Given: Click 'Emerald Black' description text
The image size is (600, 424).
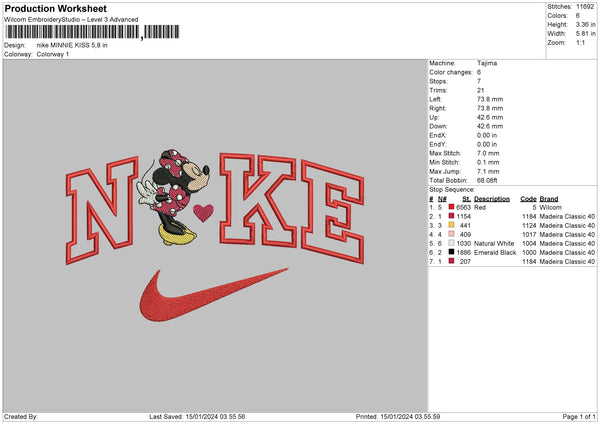Looking at the screenshot, I should tap(495, 253).
